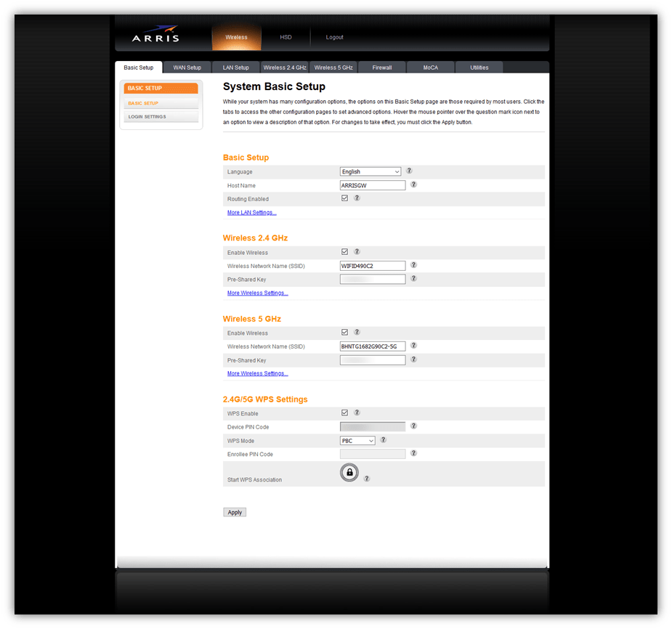
Task: Switch to the Wireless 5 GHz tab
Action: [x=333, y=68]
